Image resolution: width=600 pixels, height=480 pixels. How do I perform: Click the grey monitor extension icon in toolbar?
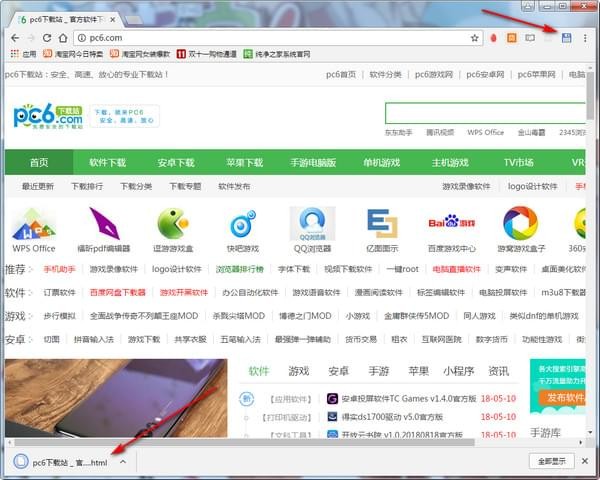tap(530, 38)
